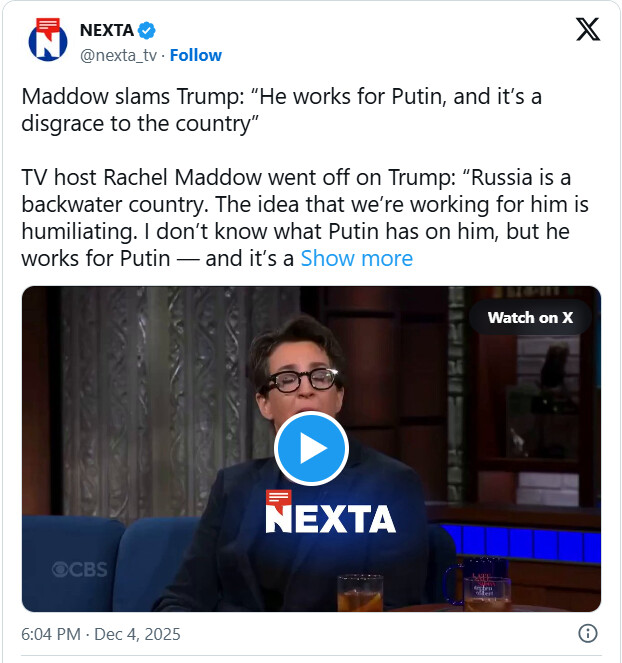622x663 pixels.
Task: Click the info icon beside the timestamp
Action: point(588,633)
